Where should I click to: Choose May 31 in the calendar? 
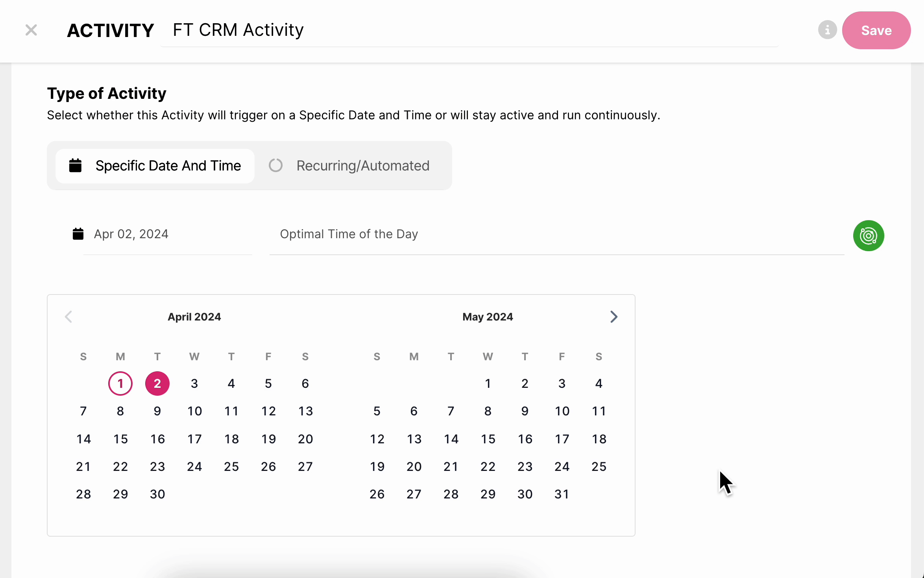point(562,494)
